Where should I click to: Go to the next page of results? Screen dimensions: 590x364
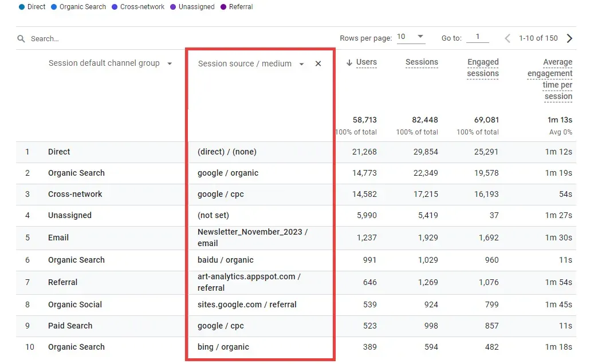coord(570,38)
